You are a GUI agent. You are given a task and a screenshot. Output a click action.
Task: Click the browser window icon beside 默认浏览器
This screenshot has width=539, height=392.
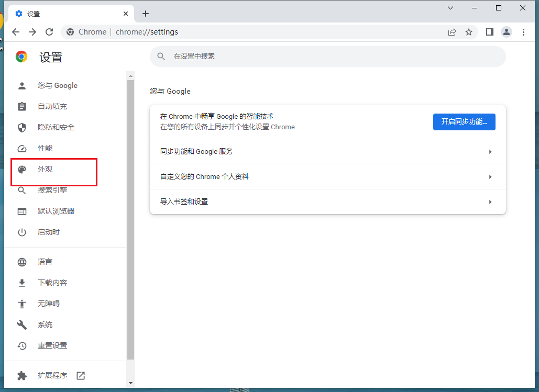(22, 211)
